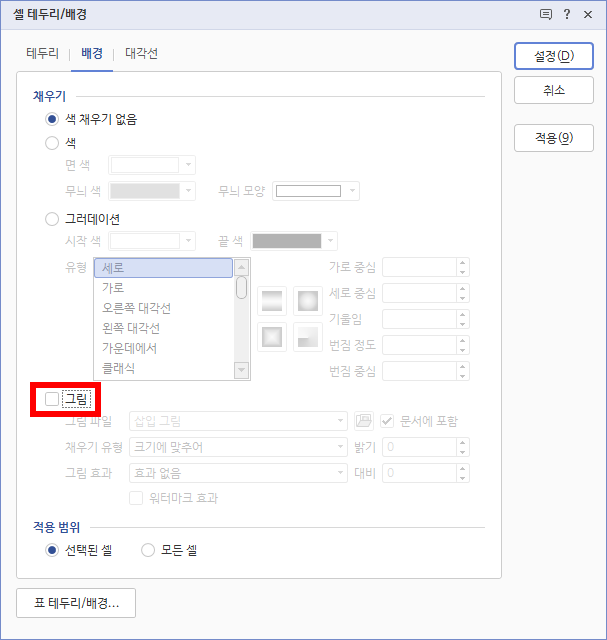Open the 무늬 색 color dropdown
This screenshot has height=640, width=607.
pyautogui.click(x=152, y=191)
